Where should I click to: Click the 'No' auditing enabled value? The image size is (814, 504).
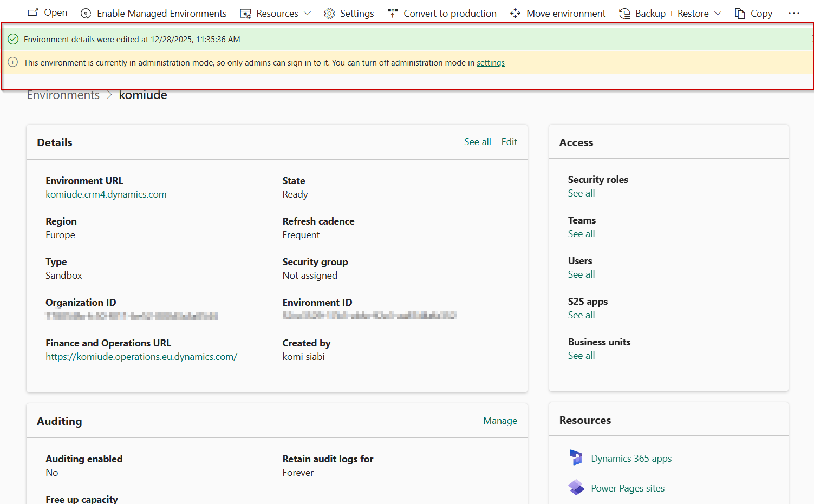(52, 473)
